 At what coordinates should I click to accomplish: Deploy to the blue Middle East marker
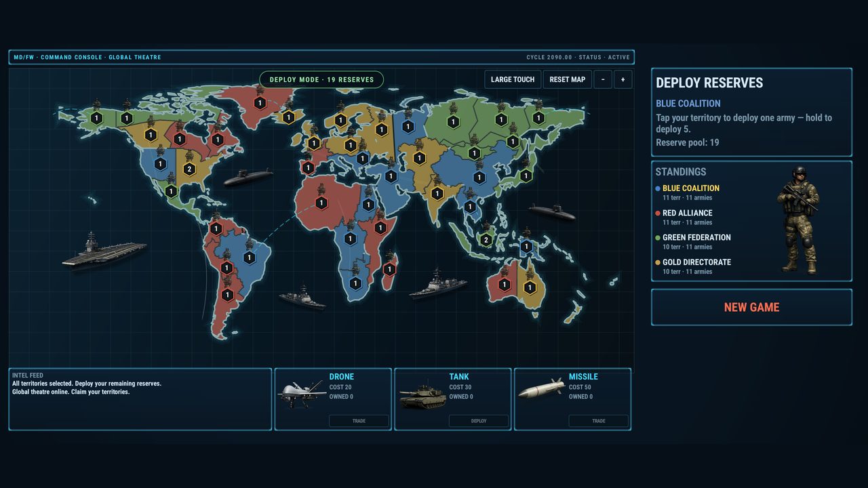391,176
